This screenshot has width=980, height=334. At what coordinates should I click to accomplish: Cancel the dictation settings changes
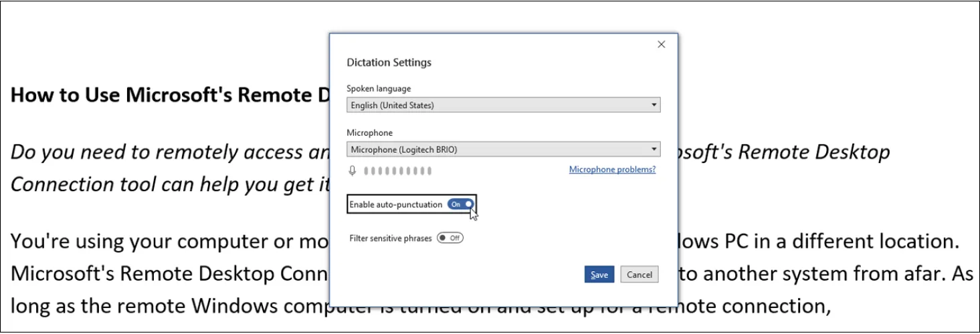[639, 275]
